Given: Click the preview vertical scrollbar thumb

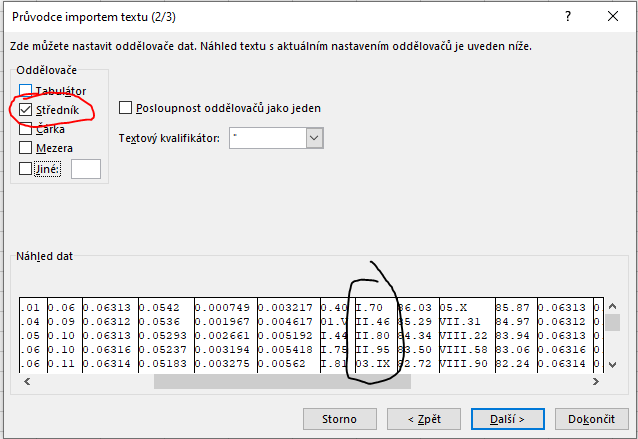Looking at the screenshot, I should tap(612, 322).
